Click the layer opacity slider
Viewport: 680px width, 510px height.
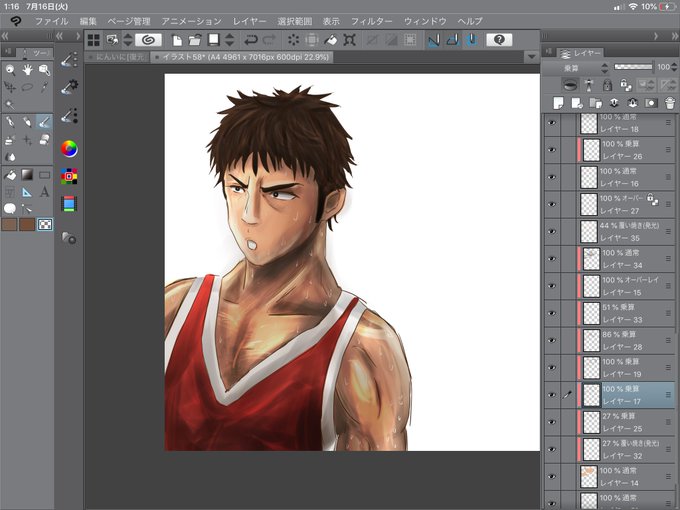(633, 67)
